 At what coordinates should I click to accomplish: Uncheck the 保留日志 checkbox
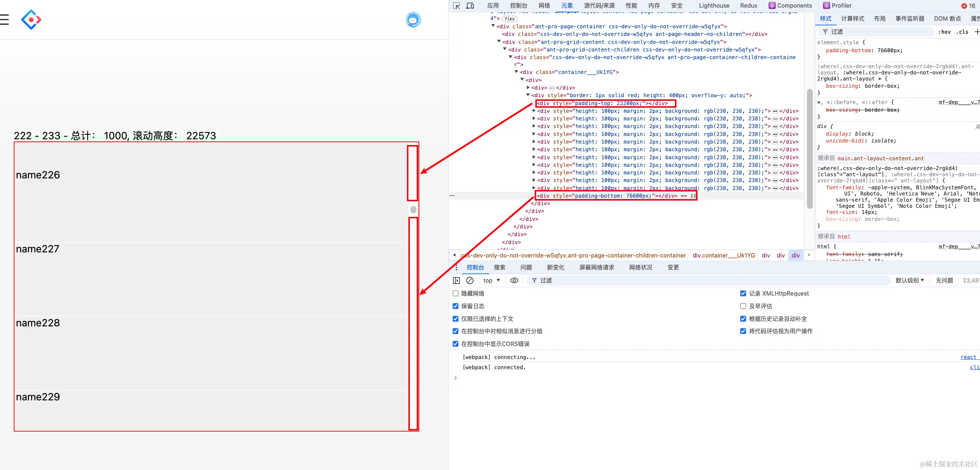point(456,306)
